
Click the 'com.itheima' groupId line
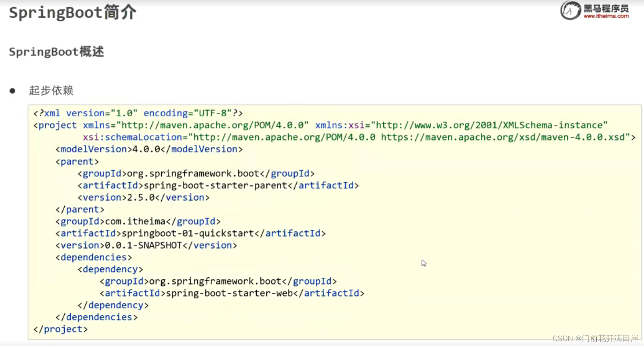[x=138, y=221]
